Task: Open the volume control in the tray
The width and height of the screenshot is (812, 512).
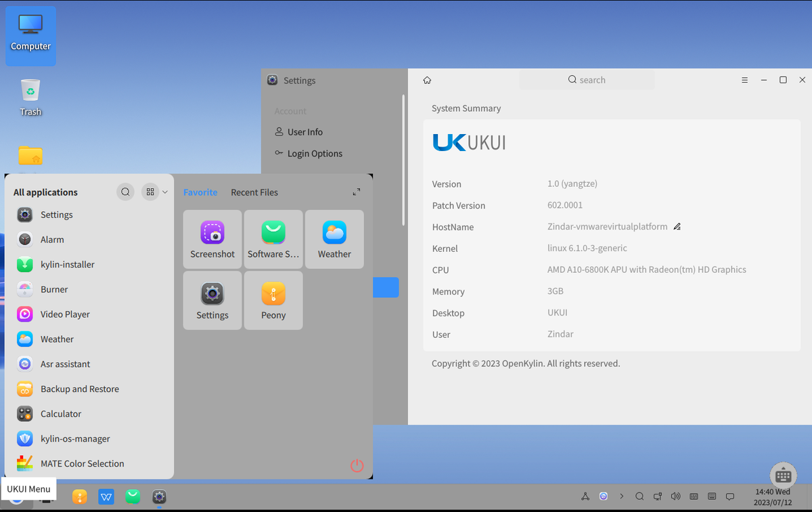Action: (675, 496)
